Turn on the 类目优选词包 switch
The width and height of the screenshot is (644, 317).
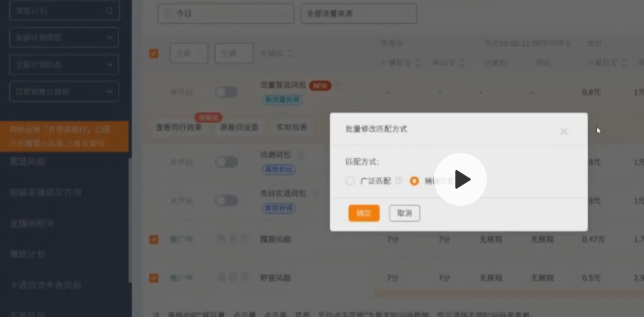pyautogui.click(x=226, y=200)
